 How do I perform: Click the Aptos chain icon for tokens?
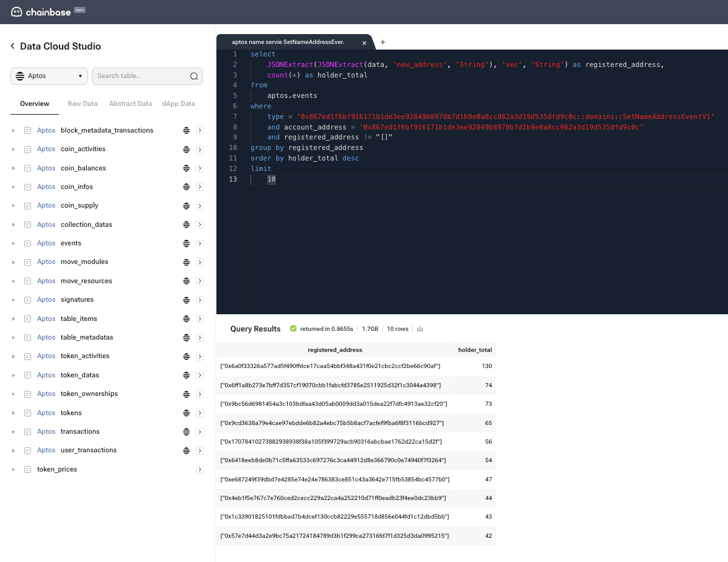click(186, 413)
